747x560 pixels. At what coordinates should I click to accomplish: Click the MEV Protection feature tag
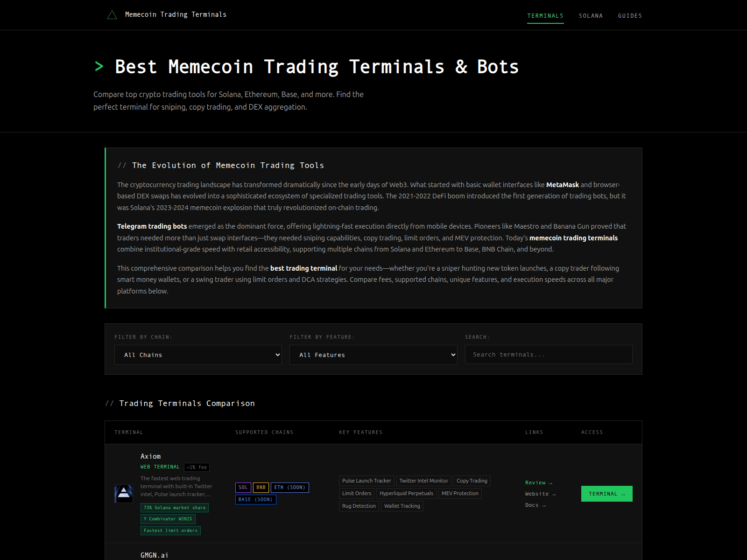[x=460, y=493]
